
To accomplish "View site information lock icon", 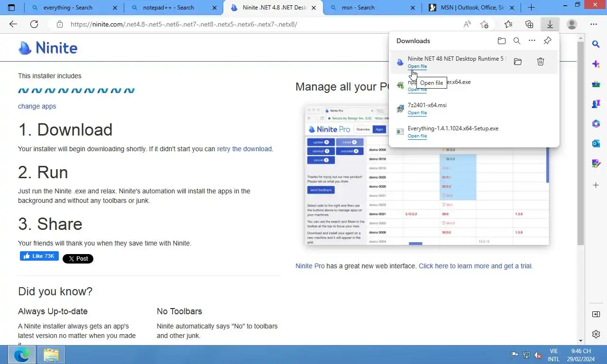I will coord(59,24).
